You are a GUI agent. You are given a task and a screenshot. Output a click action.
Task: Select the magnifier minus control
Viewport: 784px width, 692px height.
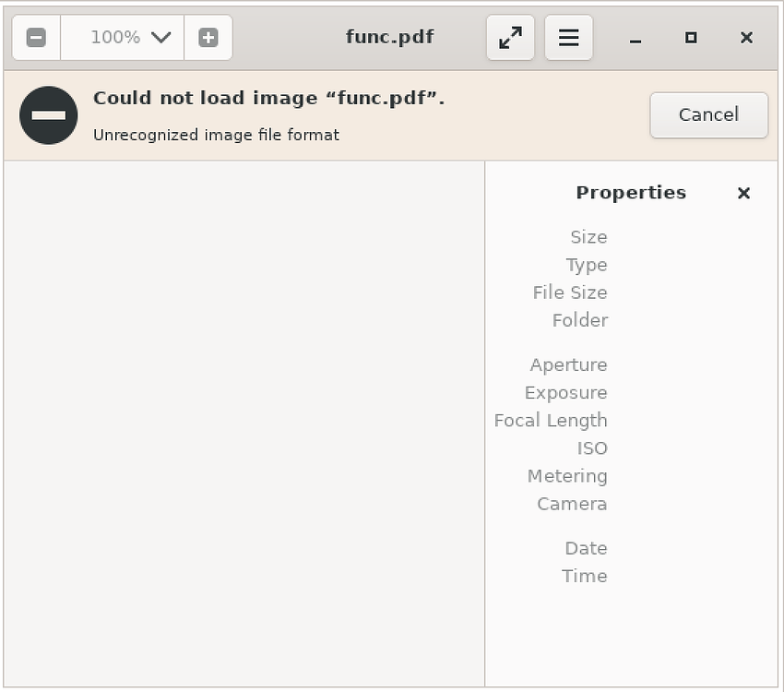click(36, 38)
